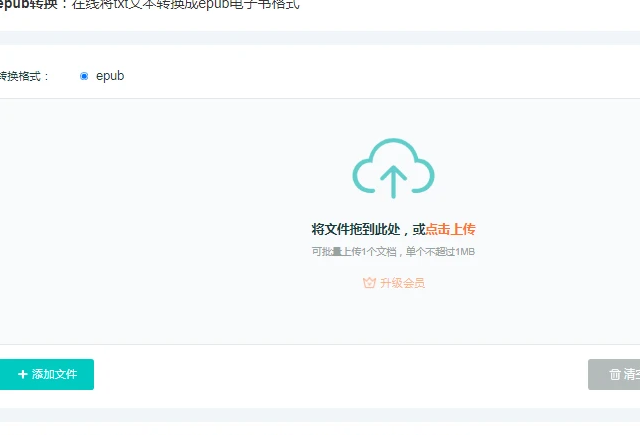Select the epub format radio button
The height and width of the screenshot is (435, 640).
(84, 76)
